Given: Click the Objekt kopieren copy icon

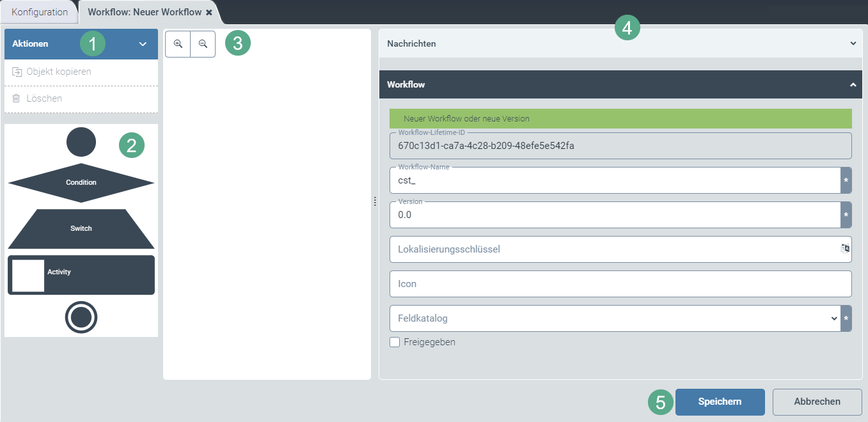Looking at the screenshot, I should click(16, 72).
